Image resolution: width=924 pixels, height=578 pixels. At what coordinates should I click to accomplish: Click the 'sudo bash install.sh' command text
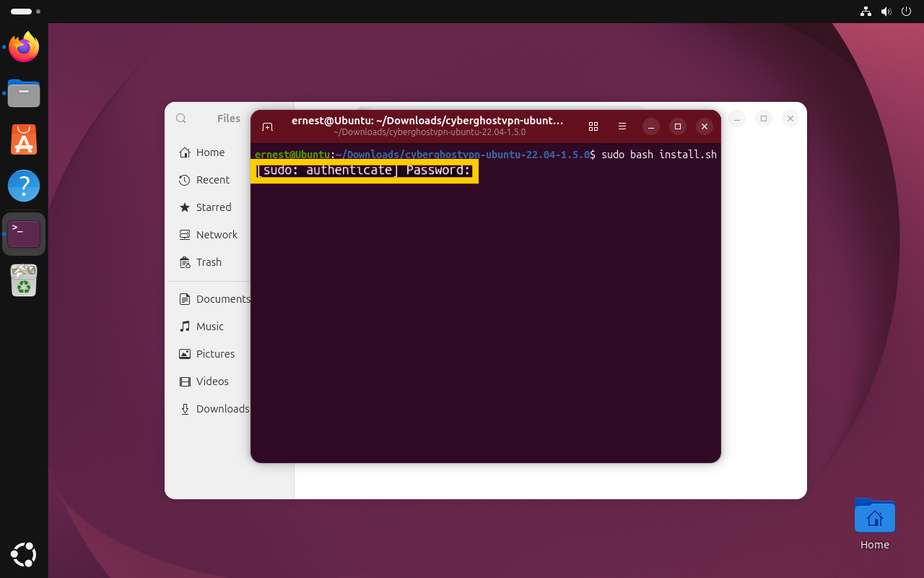click(x=659, y=155)
